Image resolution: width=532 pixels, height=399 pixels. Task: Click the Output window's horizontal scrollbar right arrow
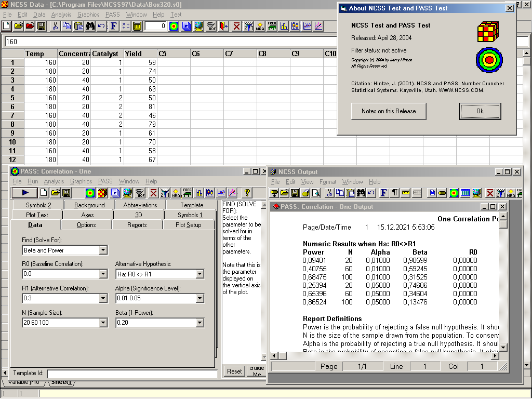(x=494, y=356)
